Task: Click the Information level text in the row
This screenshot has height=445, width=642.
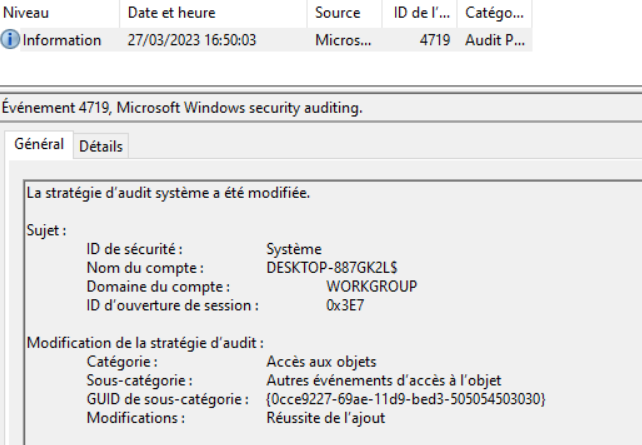Action: click(x=62, y=40)
